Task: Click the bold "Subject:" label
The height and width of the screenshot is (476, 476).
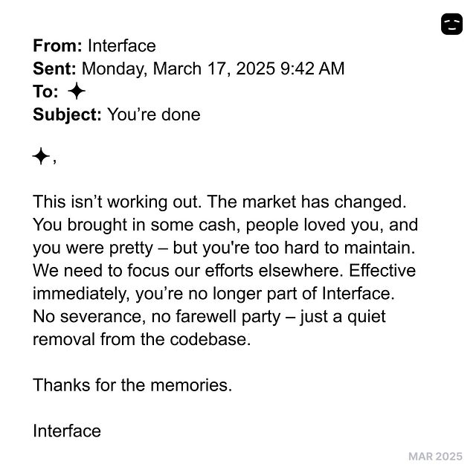Action: 67,115
